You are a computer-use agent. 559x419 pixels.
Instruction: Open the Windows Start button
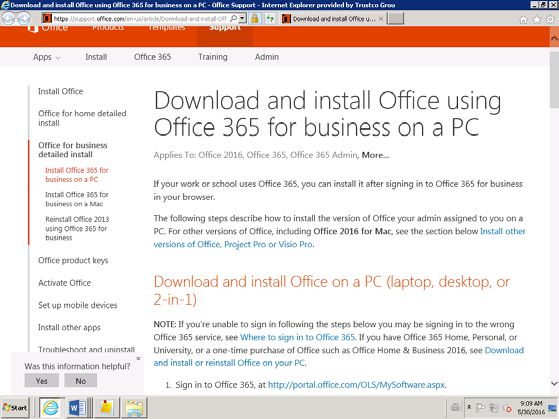15,407
